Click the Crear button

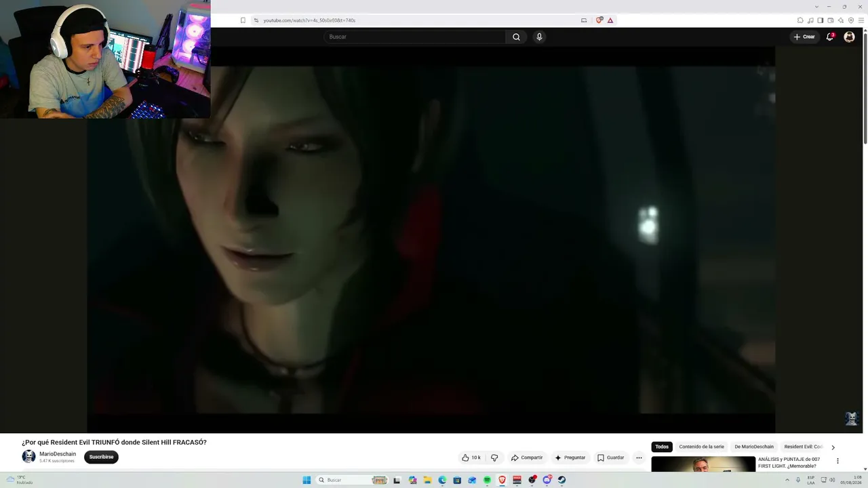[x=804, y=37]
